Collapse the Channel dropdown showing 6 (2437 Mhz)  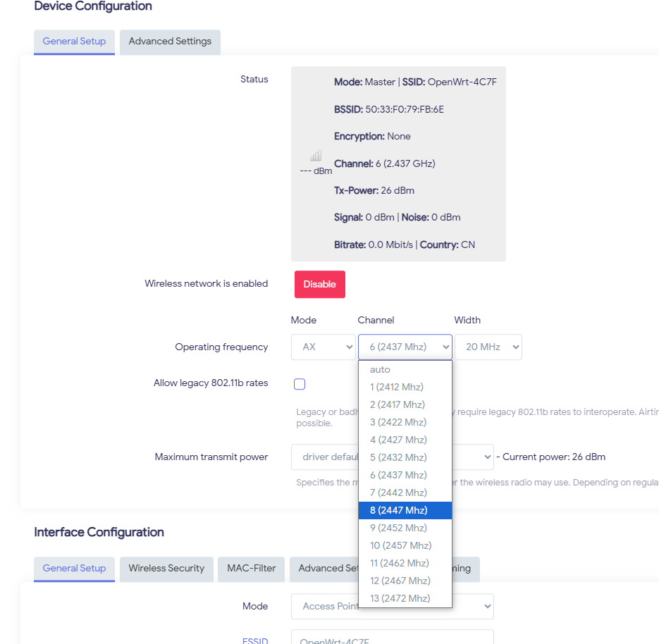pos(405,347)
